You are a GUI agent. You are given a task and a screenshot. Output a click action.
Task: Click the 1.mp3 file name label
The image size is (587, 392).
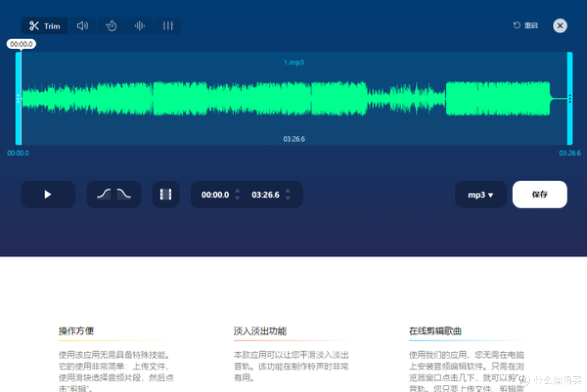(294, 62)
